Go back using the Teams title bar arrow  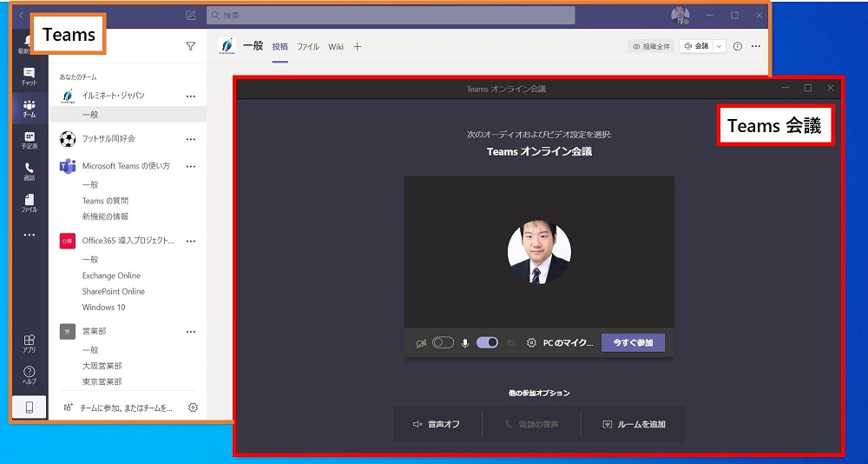(x=21, y=16)
